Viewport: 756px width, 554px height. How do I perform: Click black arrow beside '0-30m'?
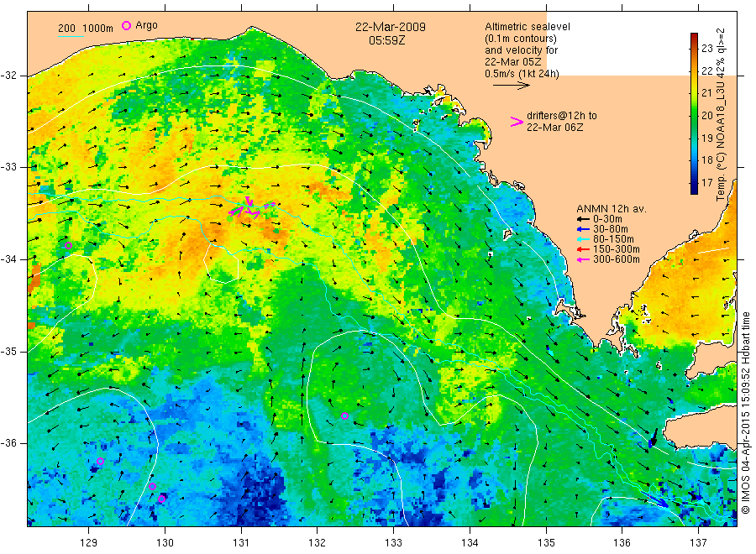coord(584,219)
